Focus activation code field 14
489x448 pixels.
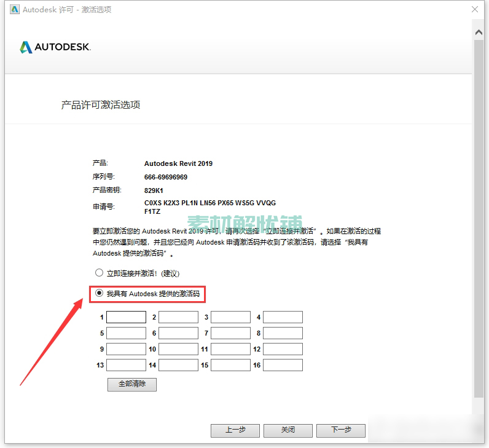pos(178,365)
